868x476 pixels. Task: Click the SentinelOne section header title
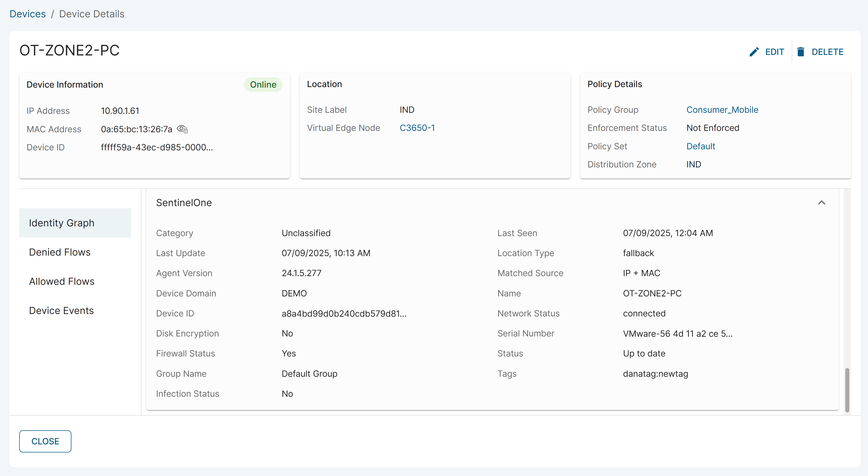point(184,203)
